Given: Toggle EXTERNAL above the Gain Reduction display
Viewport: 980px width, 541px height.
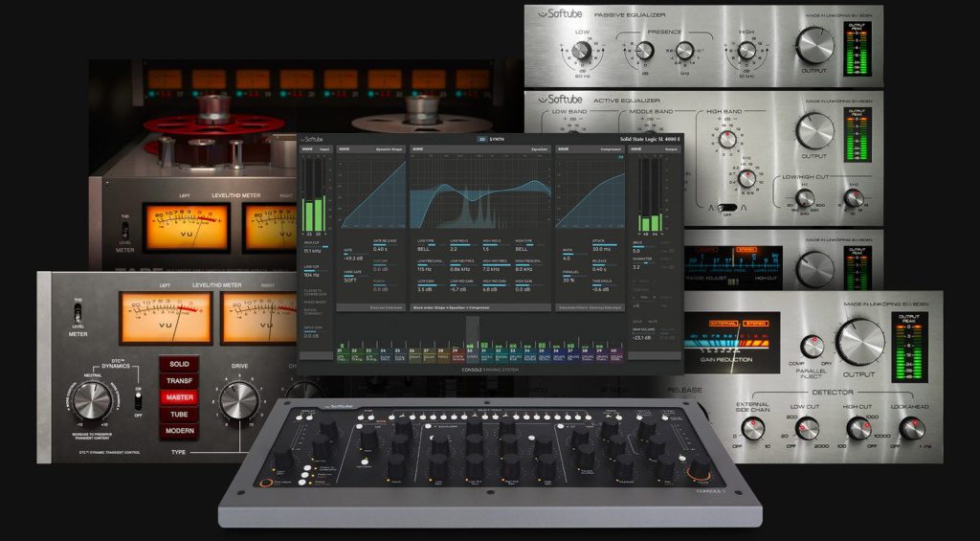Looking at the screenshot, I should pyautogui.click(x=724, y=324).
